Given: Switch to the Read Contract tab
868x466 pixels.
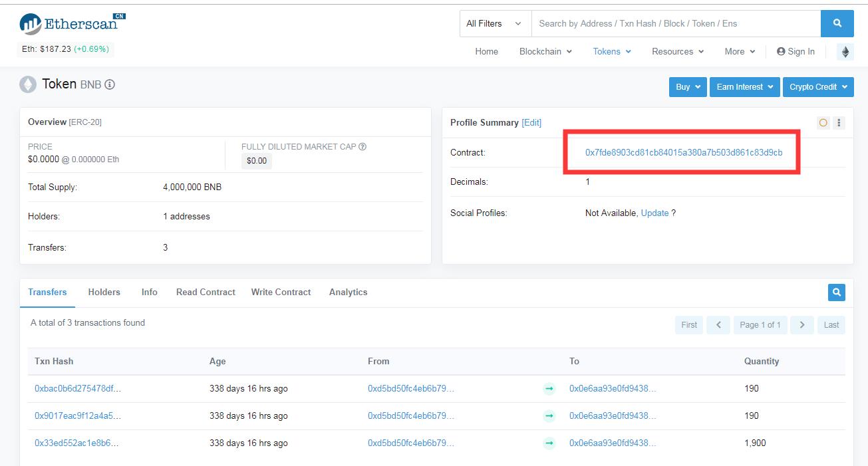Looking at the screenshot, I should click(x=206, y=292).
